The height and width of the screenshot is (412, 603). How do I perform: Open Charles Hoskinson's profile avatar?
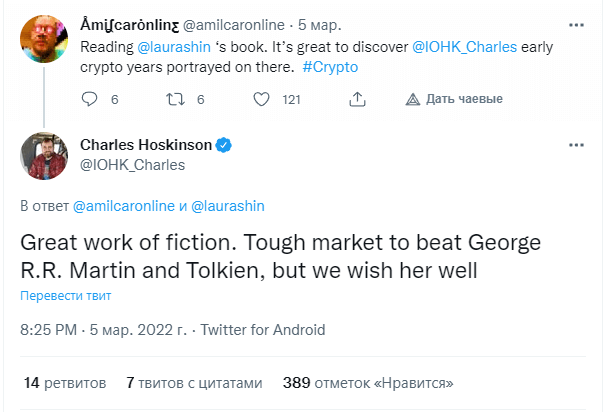coord(44,156)
